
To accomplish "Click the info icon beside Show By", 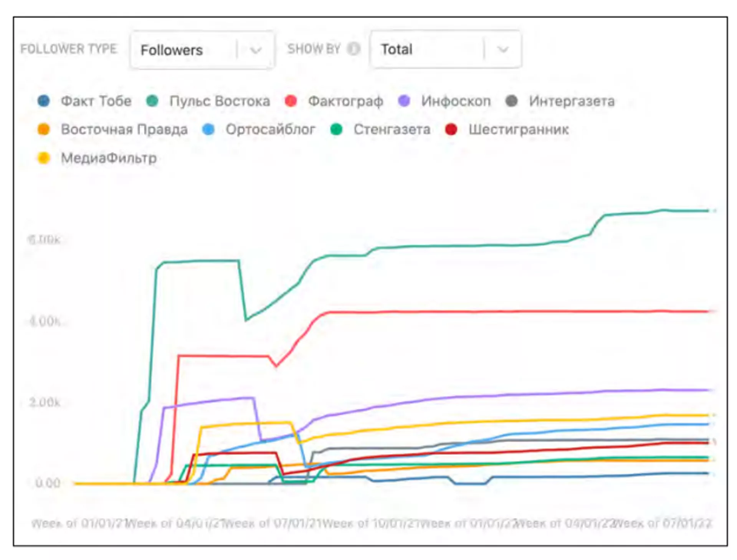I will 353,49.
